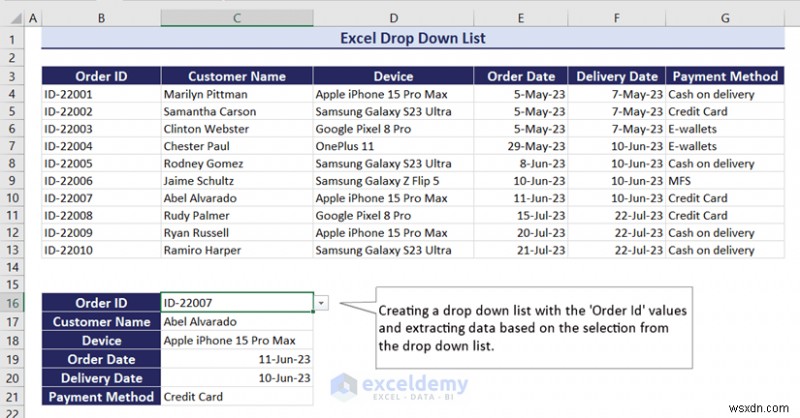Click the '11-Jun-23' lookup result cell in row 19

point(237,359)
